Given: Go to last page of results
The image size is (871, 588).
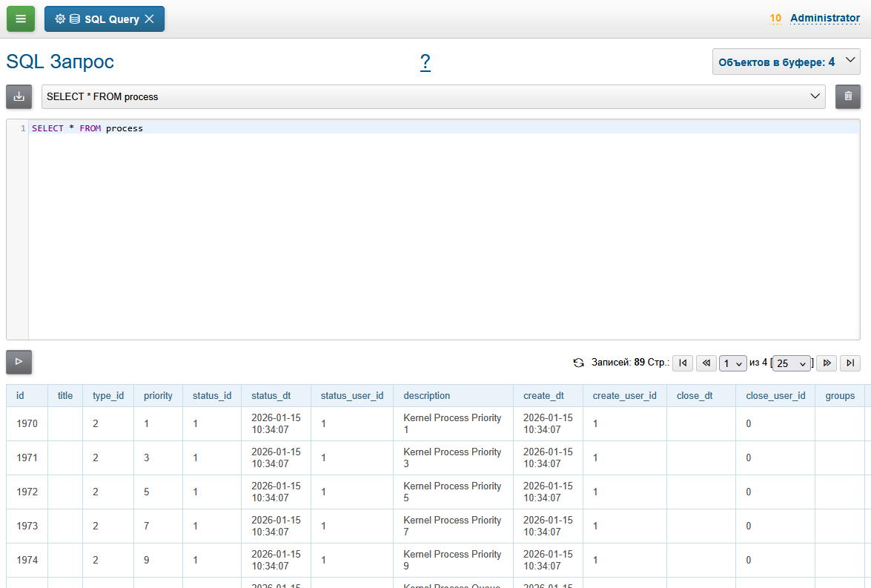Looking at the screenshot, I should (x=850, y=363).
